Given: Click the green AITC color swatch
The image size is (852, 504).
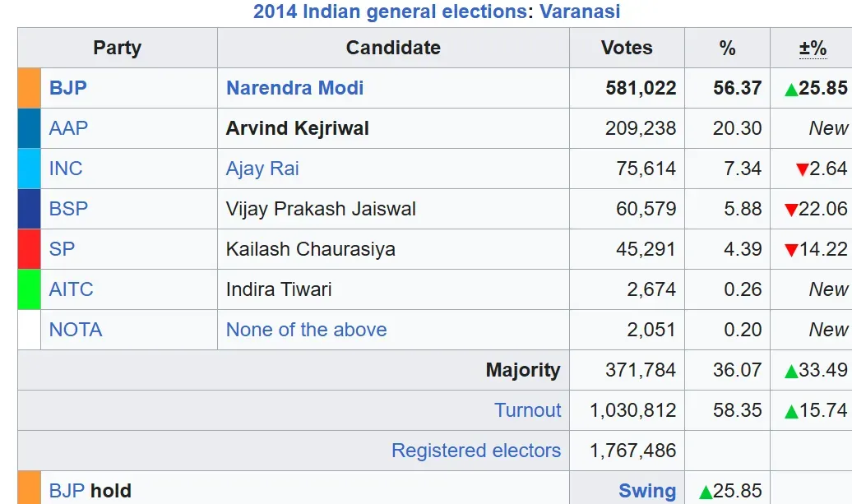Looking at the screenshot, I should coord(30,289).
